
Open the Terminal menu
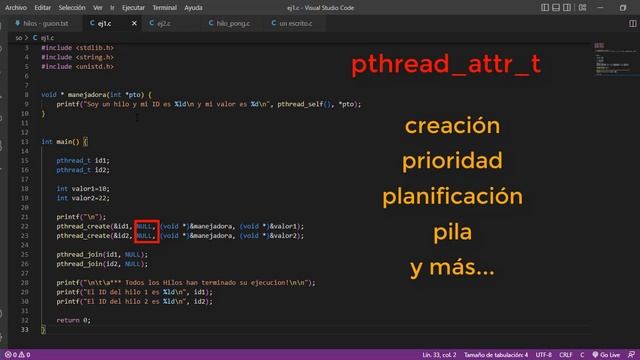tap(164, 8)
